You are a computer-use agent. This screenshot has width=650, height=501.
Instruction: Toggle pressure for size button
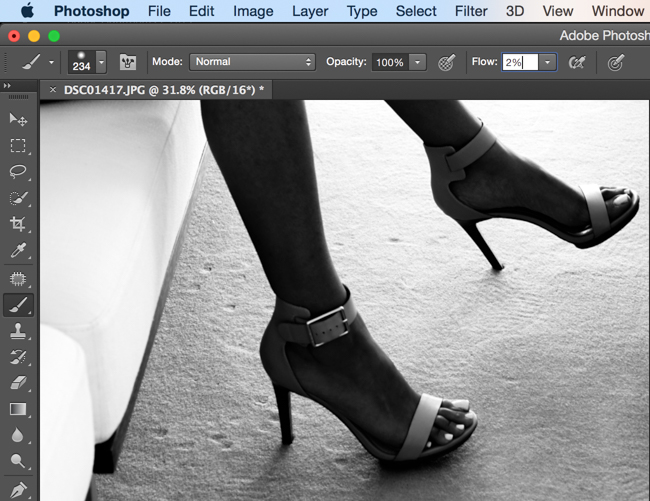615,63
